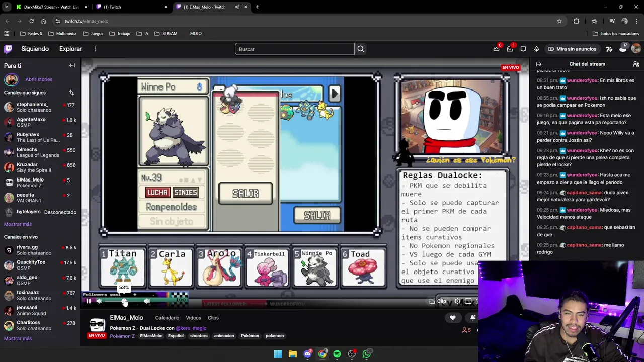Expand Mostrar más under Canales en vivo
The image size is (644, 362).
(x=18, y=338)
